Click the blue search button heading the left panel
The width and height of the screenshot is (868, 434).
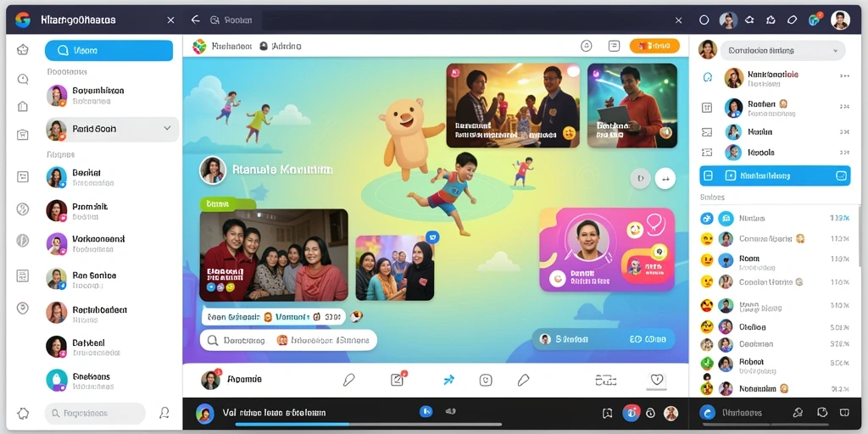(109, 50)
